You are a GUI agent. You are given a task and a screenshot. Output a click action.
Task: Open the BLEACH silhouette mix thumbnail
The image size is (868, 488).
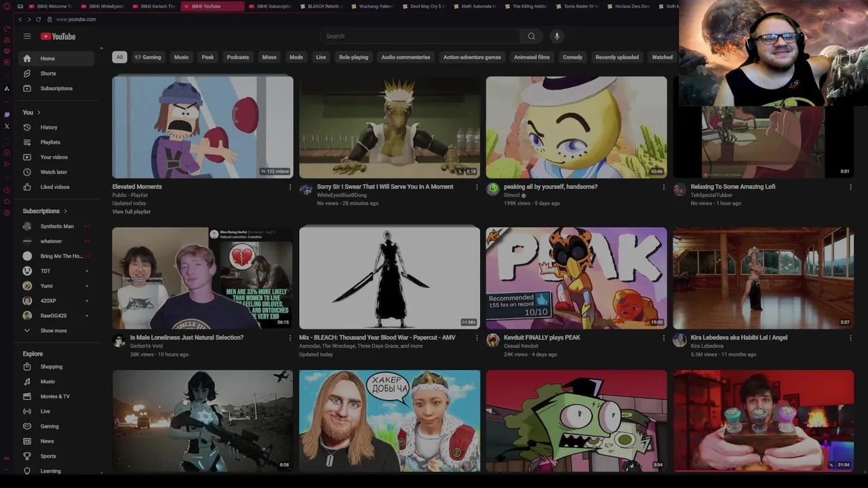pyautogui.click(x=389, y=278)
